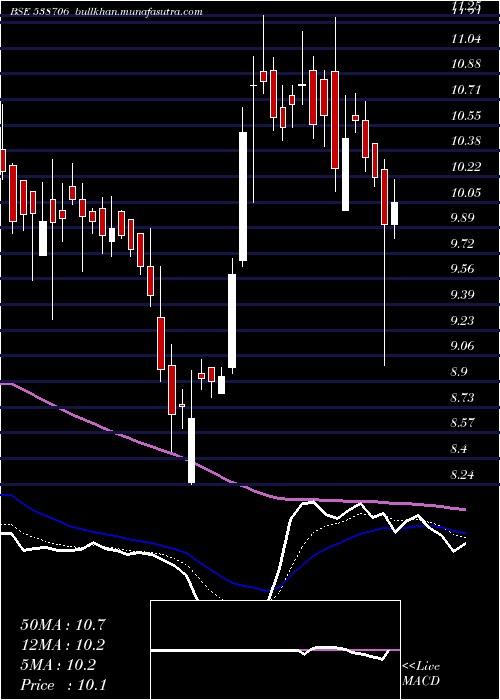
Task: Click the 10.22 price axis label
Action: 466,168
